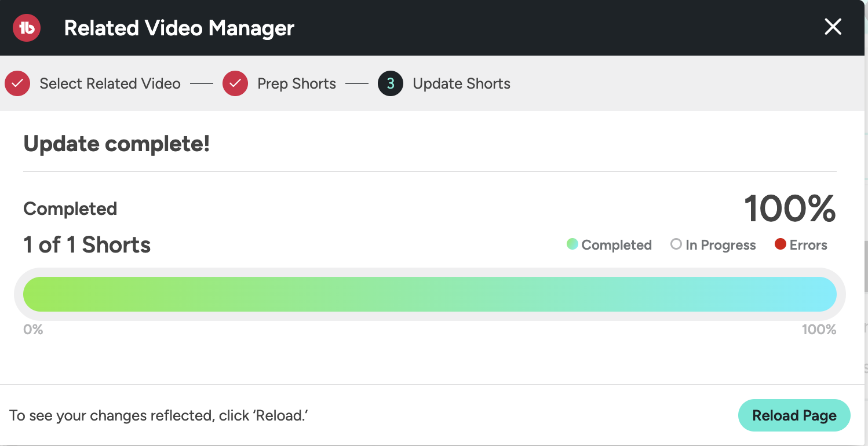
Task: Click the 1 of 1 Shorts text
Action: click(87, 245)
